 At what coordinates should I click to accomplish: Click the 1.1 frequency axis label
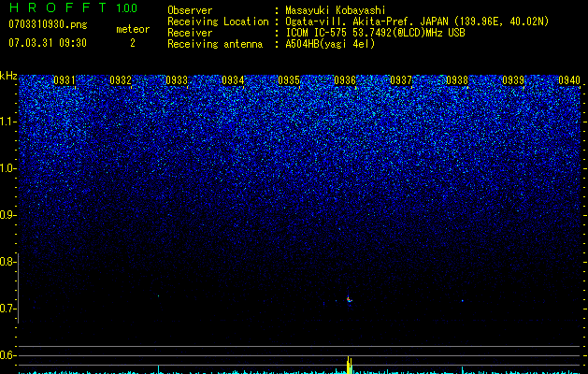[x=8, y=122]
